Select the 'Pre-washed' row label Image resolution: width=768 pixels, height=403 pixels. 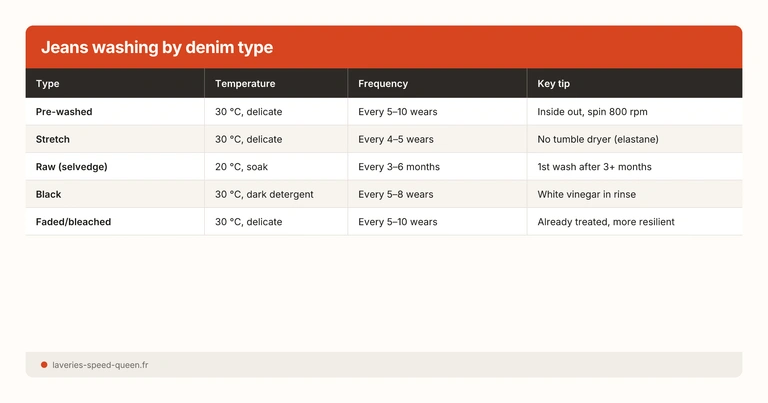64,112
